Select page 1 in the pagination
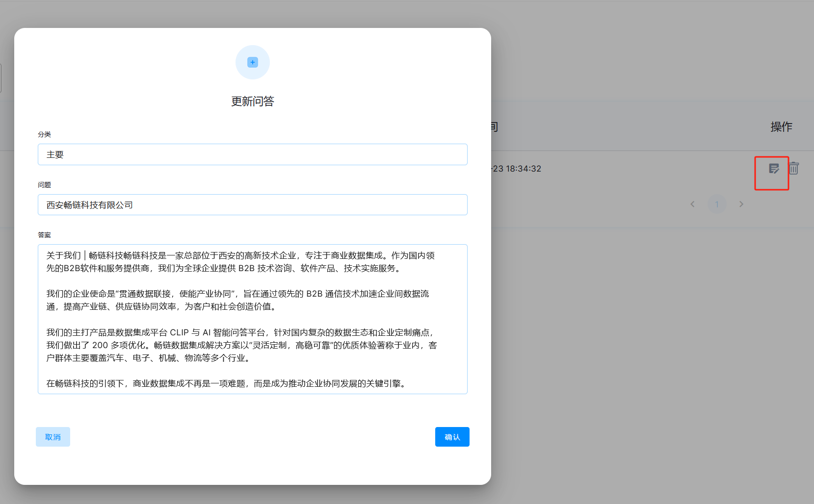The image size is (814, 504). [717, 204]
